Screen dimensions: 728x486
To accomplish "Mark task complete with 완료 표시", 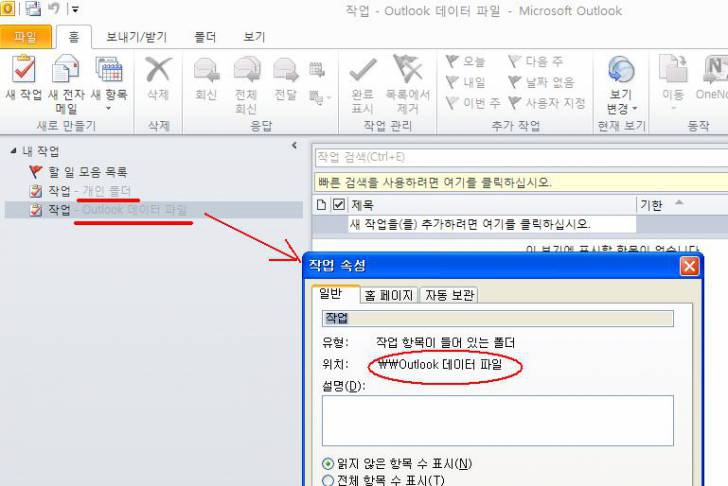I will click(363, 84).
